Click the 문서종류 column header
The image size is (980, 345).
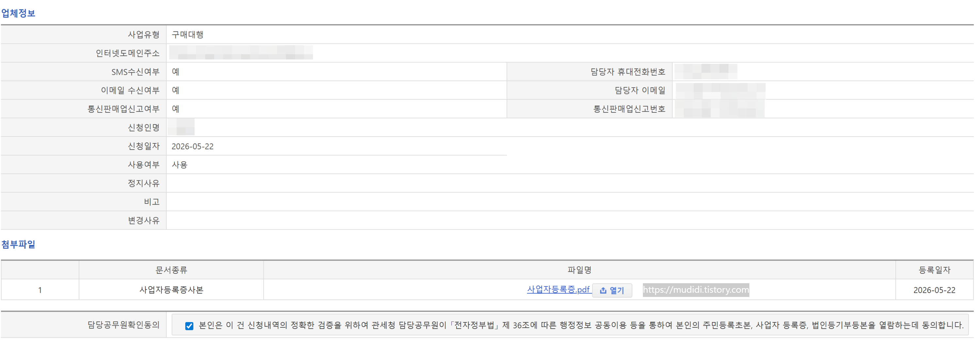click(x=171, y=270)
